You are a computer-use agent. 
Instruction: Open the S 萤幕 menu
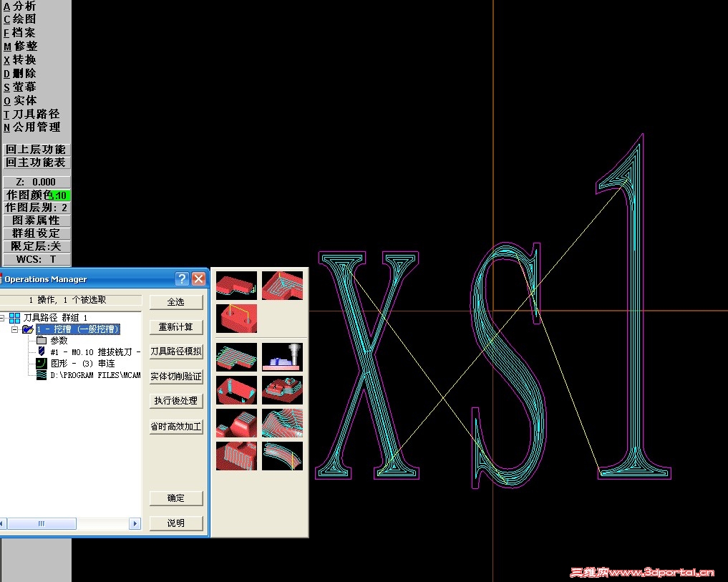(x=19, y=87)
